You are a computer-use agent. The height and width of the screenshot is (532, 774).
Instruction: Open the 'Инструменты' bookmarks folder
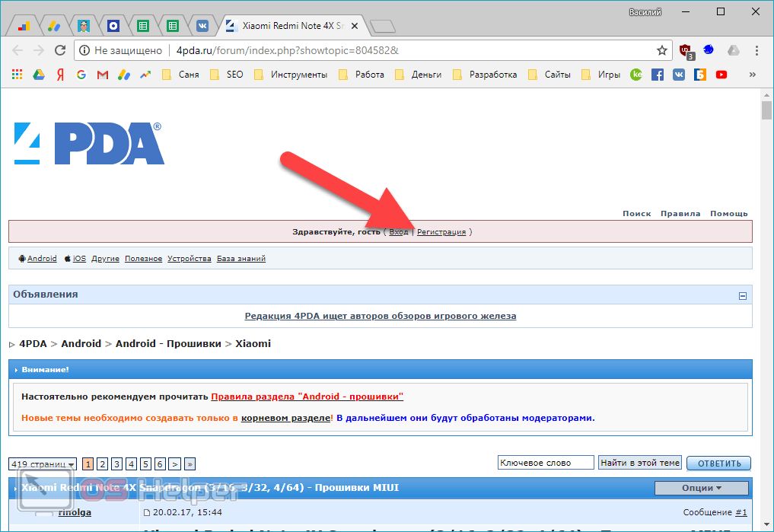pos(291,75)
